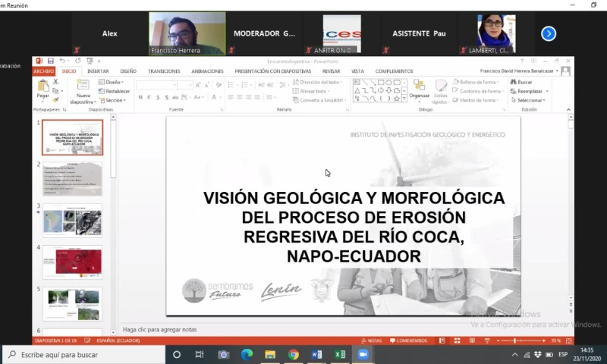Screen dimensions: 607x364
Task: Open Relleno de forma dropdown
Action: tap(476, 82)
